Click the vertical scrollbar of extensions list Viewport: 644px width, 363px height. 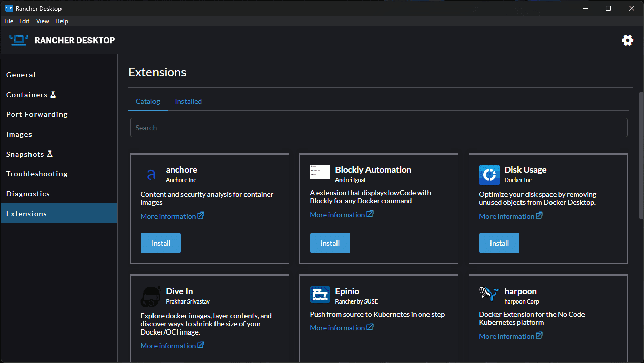click(x=640, y=155)
